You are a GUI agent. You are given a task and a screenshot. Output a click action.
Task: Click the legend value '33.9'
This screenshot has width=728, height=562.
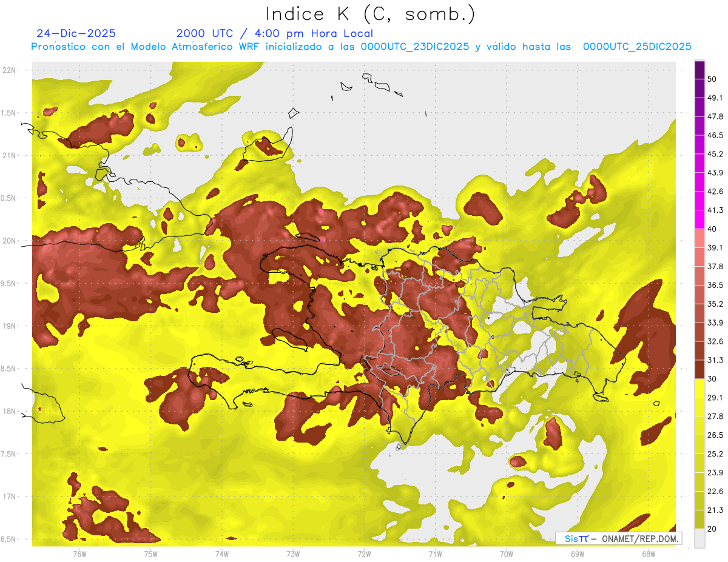pyautogui.click(x=715, y=323)
